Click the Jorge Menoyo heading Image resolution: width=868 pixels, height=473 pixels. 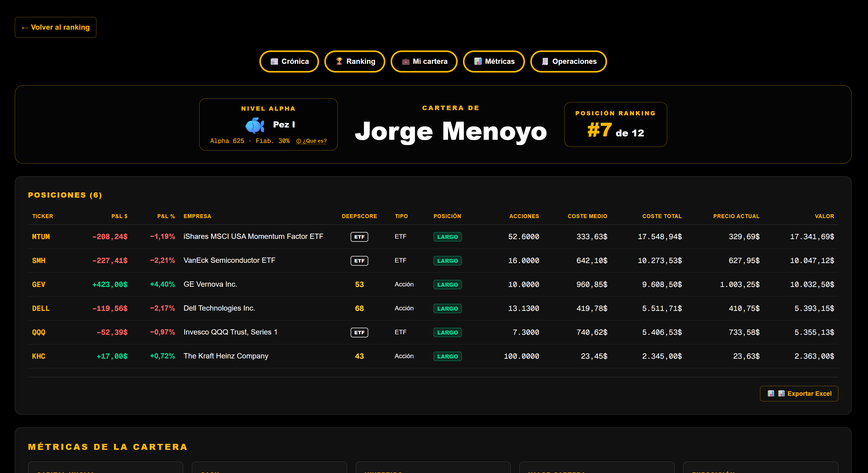click(451, 131)
